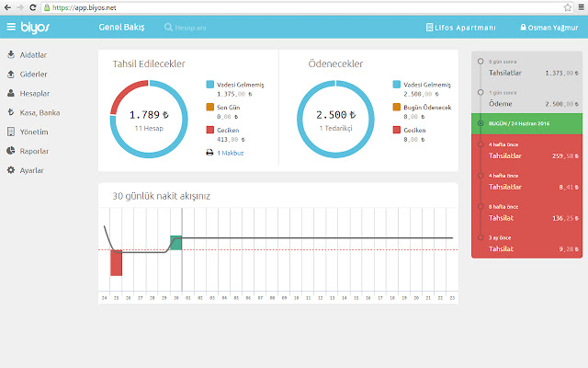
Task: Open the Chrome menu icon
Action: pyautogui.click(x=582, y=7)
